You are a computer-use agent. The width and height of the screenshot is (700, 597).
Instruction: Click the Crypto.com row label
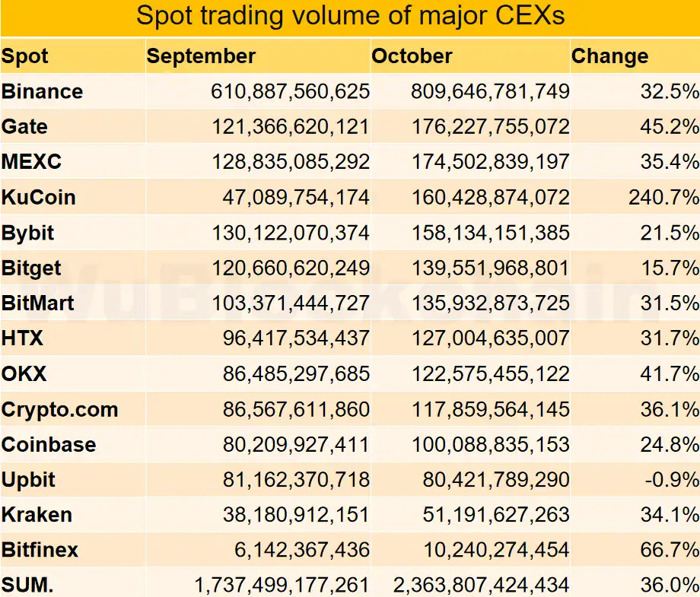coord(60,410)
